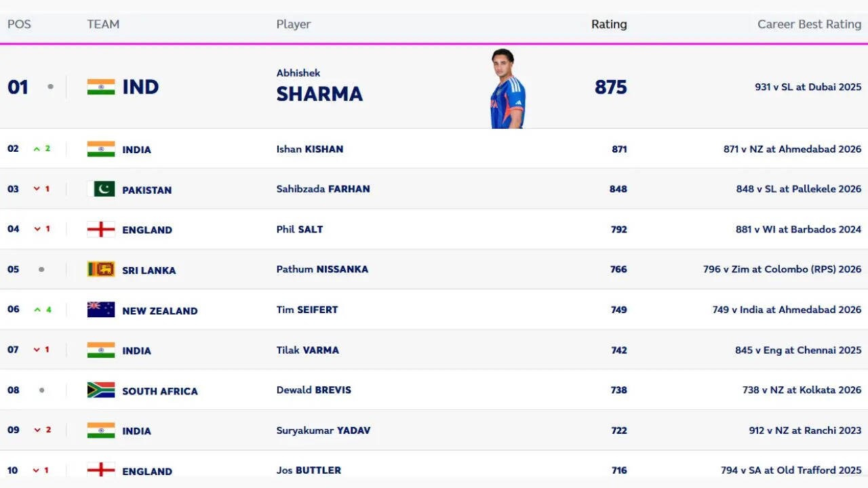Click the POS column header
The height and width of the screenshot is (488, 868).
[19, 24]
